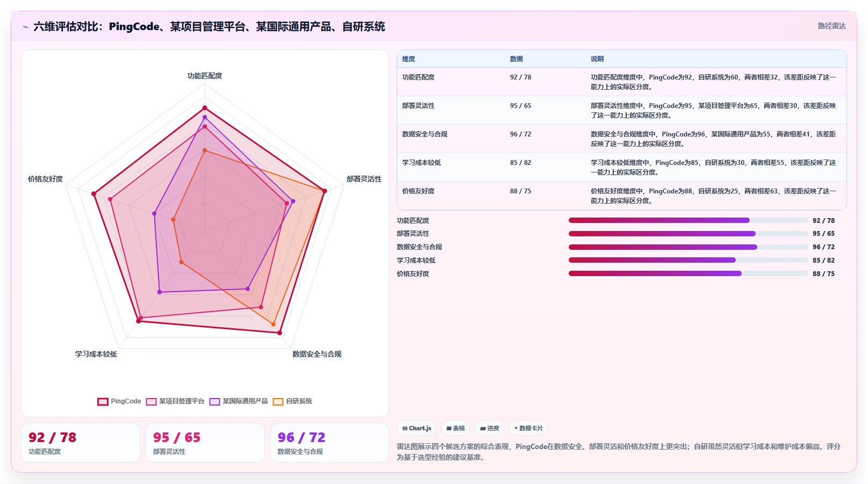
Task: Select the 数据安全与合规 progress bar
Action: pos(688,247)
